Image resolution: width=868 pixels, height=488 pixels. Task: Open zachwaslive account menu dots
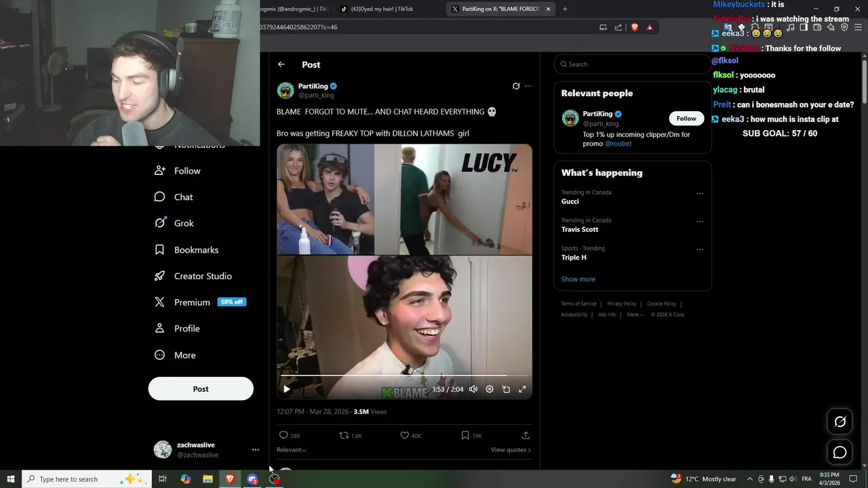pos(255,449)
